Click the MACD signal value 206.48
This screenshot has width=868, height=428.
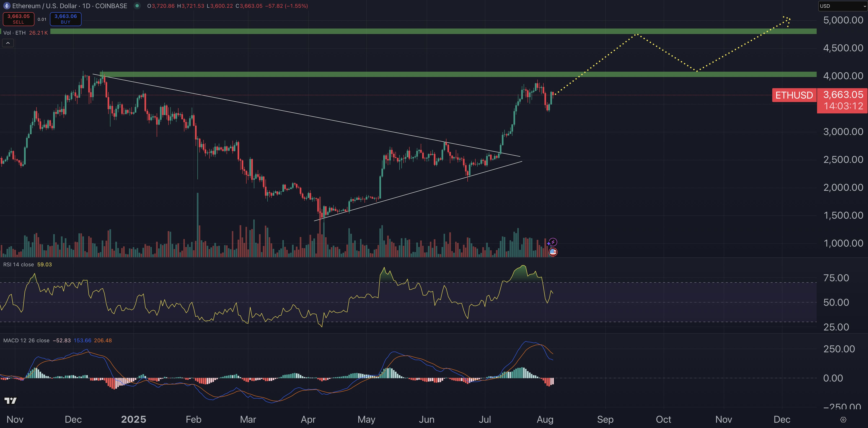(x=103, y=340)
